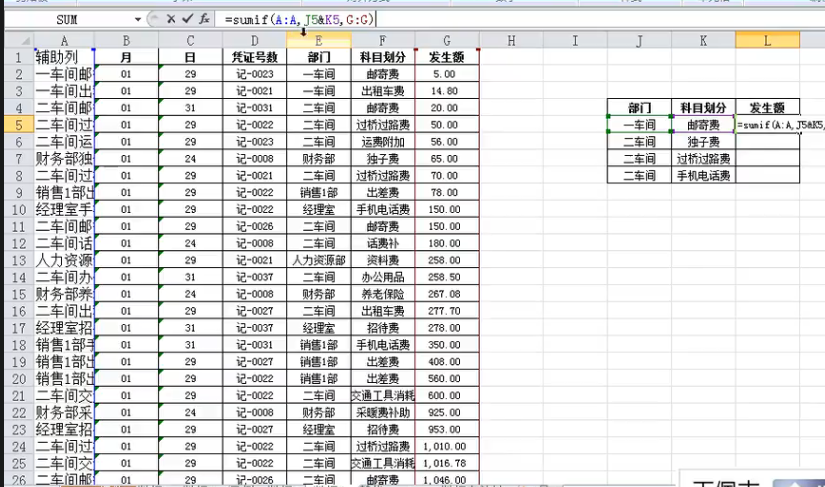Image resolution: width=825 pixels, height=487 pixels.
Task: Confirm formula with the checkmark icon
Action: point(186,19)
